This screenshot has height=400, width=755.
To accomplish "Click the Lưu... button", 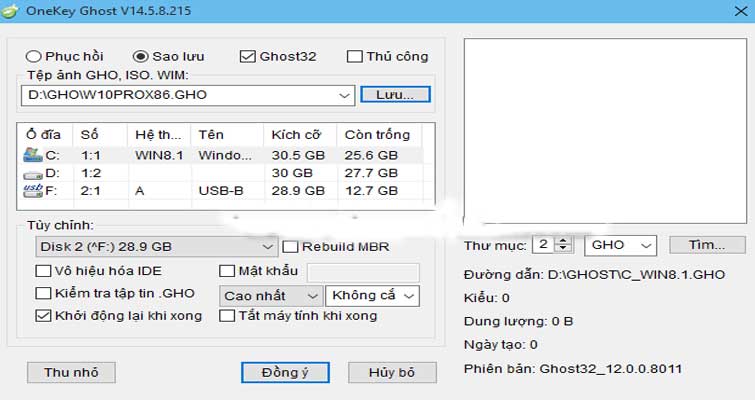I will pos(395,95).
